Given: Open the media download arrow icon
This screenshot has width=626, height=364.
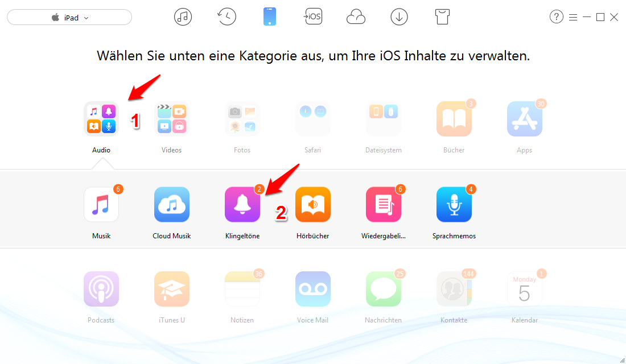Looking at the screenshot, I should 399,17.
